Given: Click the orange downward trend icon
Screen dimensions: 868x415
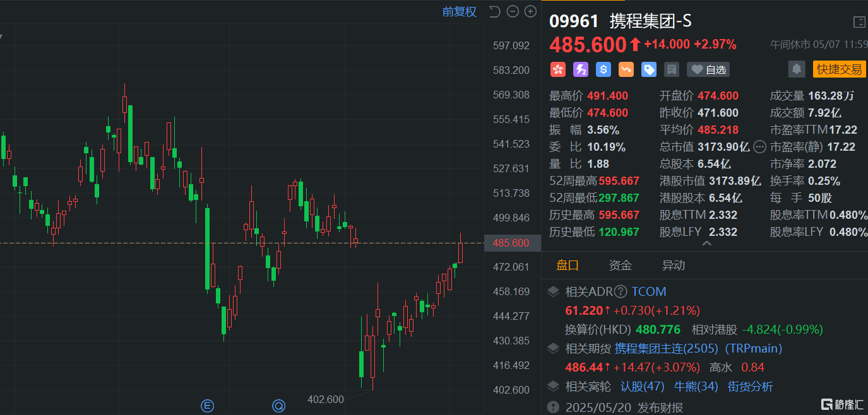Looking at the screenshot, I should [x=626, y=69].
